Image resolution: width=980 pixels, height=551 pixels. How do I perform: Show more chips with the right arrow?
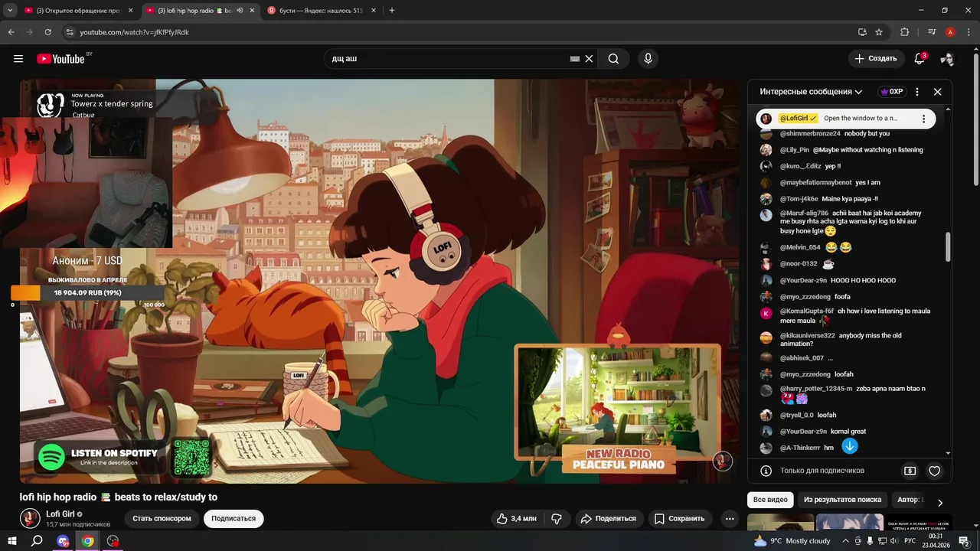coord(940,503)
